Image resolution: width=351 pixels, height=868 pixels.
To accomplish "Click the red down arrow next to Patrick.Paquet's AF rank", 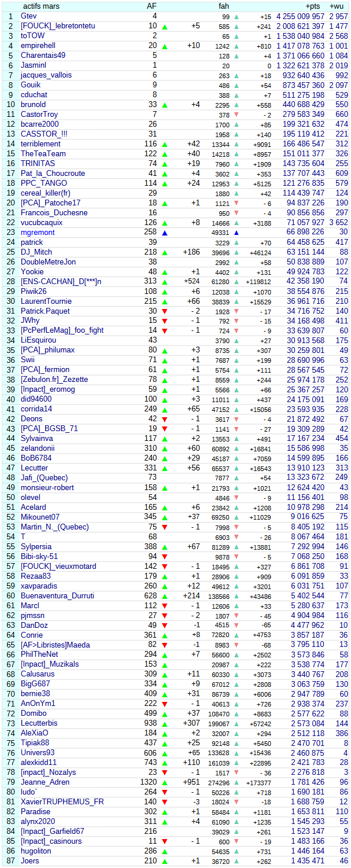I will (x=165, y=311).
